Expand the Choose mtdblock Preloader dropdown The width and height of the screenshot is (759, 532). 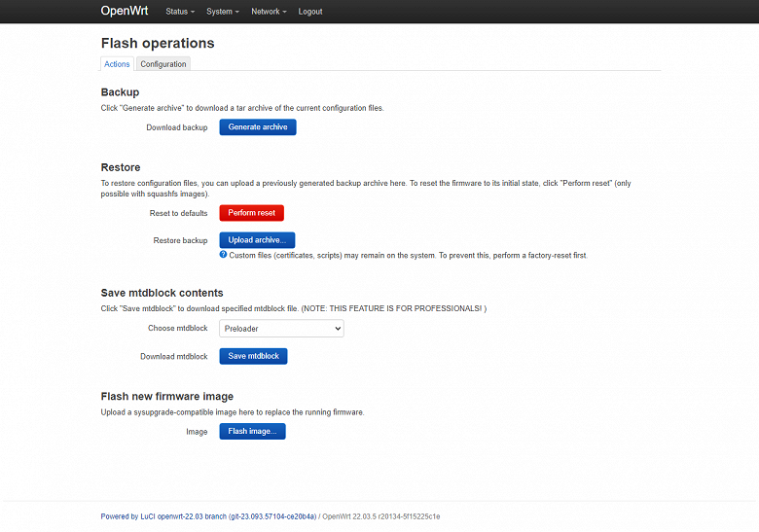click(281, 329)
